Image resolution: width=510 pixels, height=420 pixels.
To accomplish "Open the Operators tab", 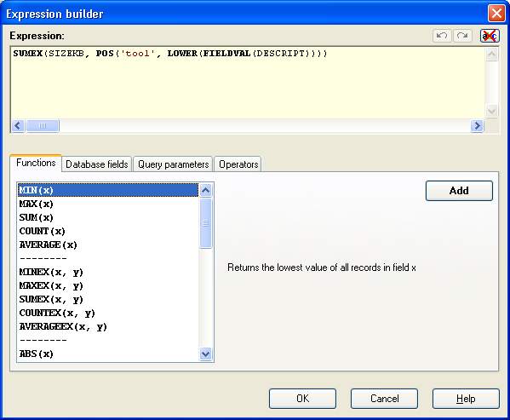I will pyautogui.click(x=238, y=164).
